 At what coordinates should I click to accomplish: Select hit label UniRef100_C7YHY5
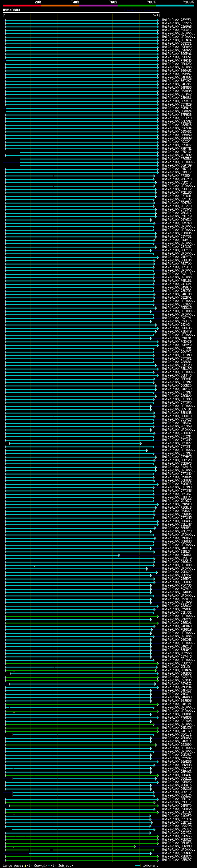click(x=176, y=457)
